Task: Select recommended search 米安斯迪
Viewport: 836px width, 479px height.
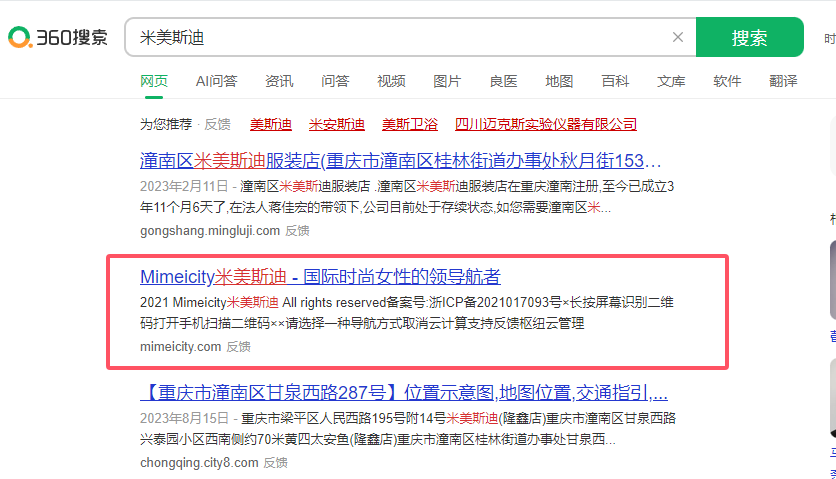Action: (337, 124)
